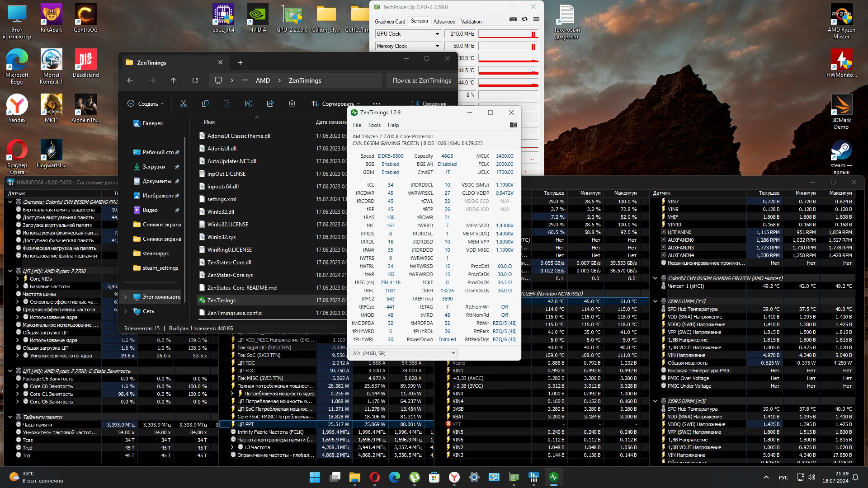Expand the Core VIDs tree item
The height and width of the screenshot is (488, 868).
tap(18, 279)
